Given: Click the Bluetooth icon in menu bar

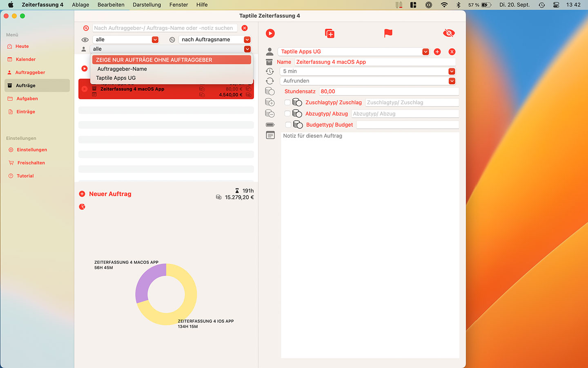Looking at the screenshot, I should pos(459,5).
